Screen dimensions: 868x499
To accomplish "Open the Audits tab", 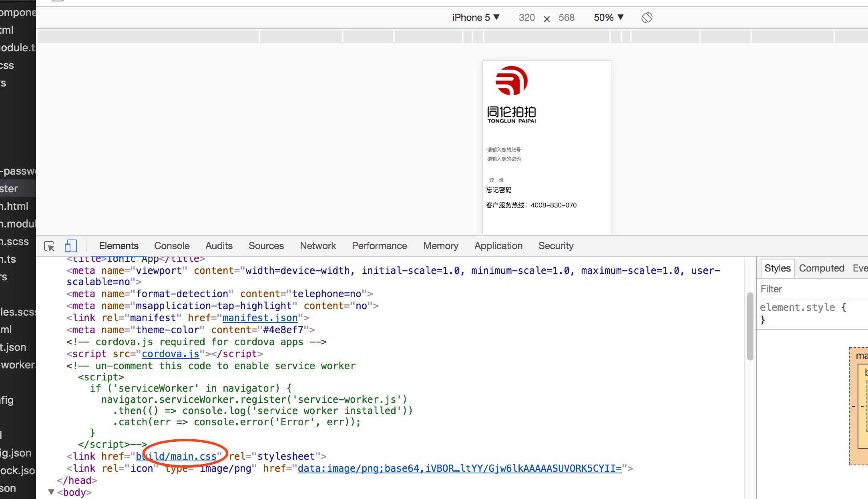I will pos(219,246).
